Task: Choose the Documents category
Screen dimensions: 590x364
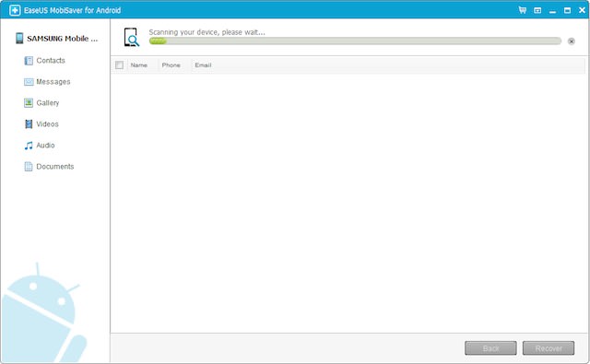Action: point(55,166)
